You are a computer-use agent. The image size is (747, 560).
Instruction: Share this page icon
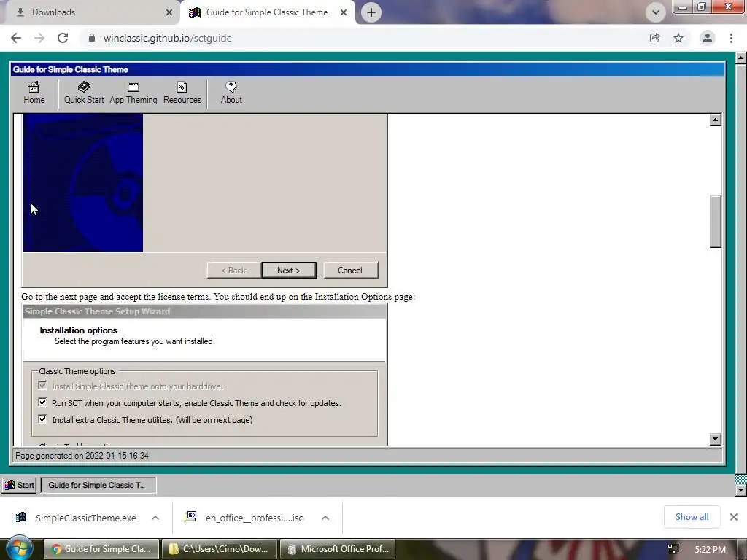(x=654, y=38)
